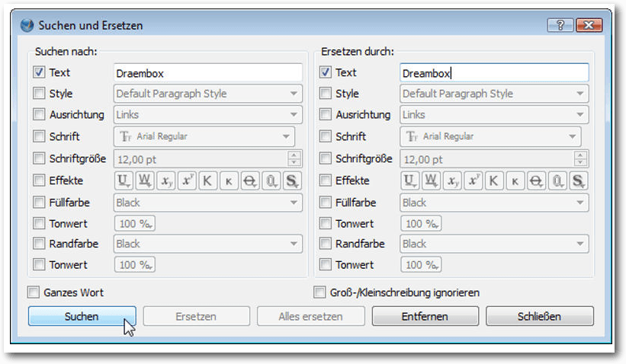Click Underline Words effect icon under Suchen nach
Viewport: 626px width, 364px height.
[x=145, y=181]
